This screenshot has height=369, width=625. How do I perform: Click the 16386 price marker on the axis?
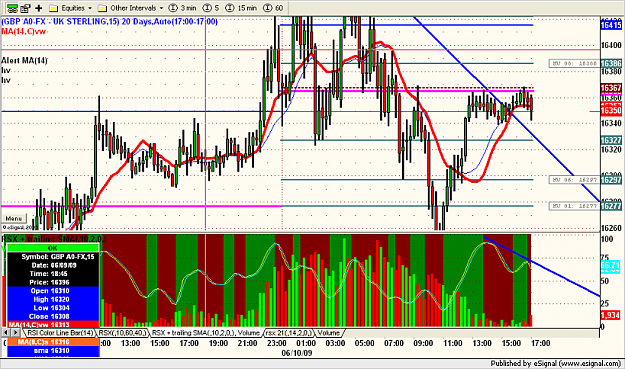point(611,63)
